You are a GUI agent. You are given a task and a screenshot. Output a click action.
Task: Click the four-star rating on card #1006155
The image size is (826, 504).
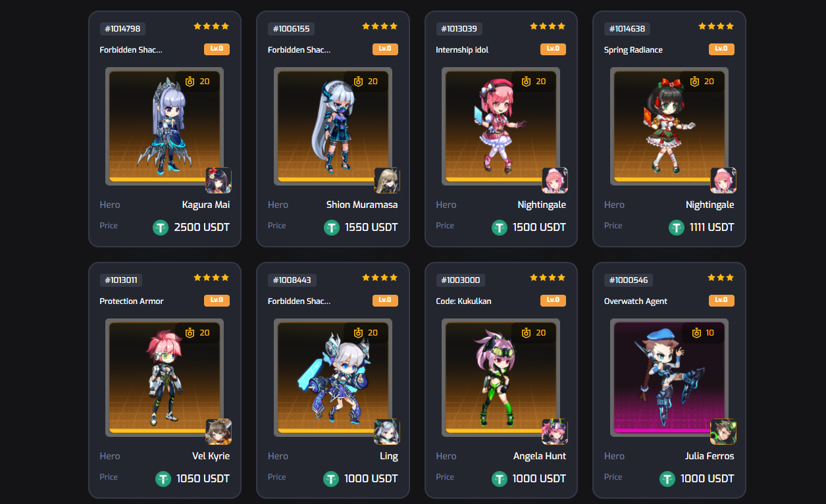pos(380,26)
